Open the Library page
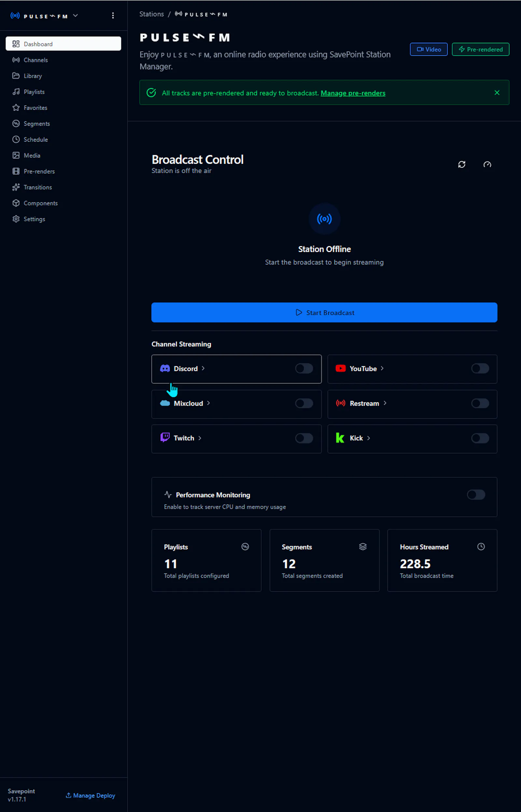The image size is (521, 812). click(x=63, y=76)
